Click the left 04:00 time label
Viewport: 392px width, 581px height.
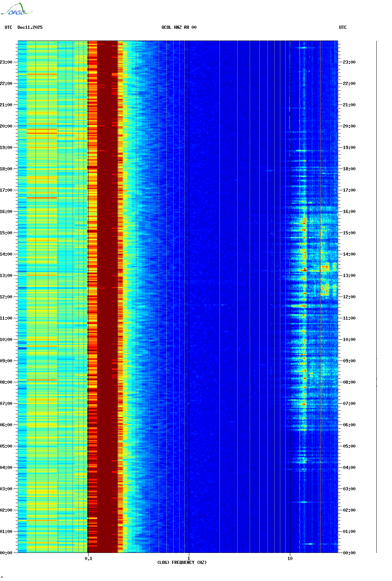(6, 468)
